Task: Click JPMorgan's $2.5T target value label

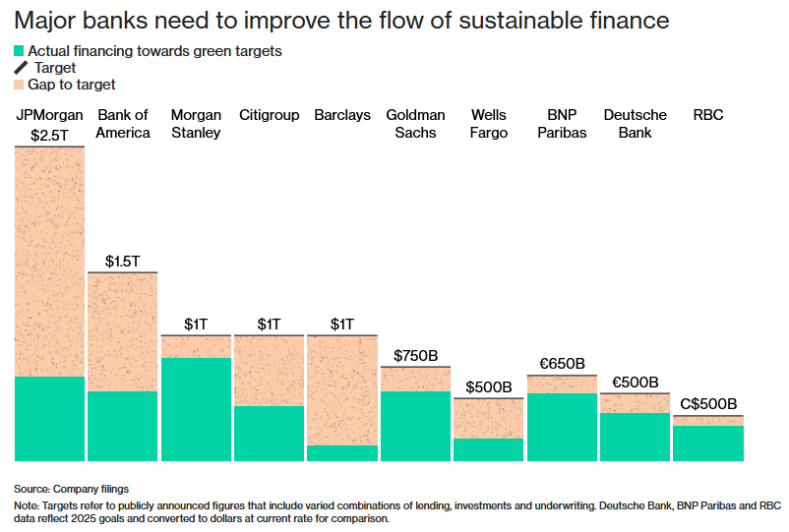Action: (x=49, y=135)
